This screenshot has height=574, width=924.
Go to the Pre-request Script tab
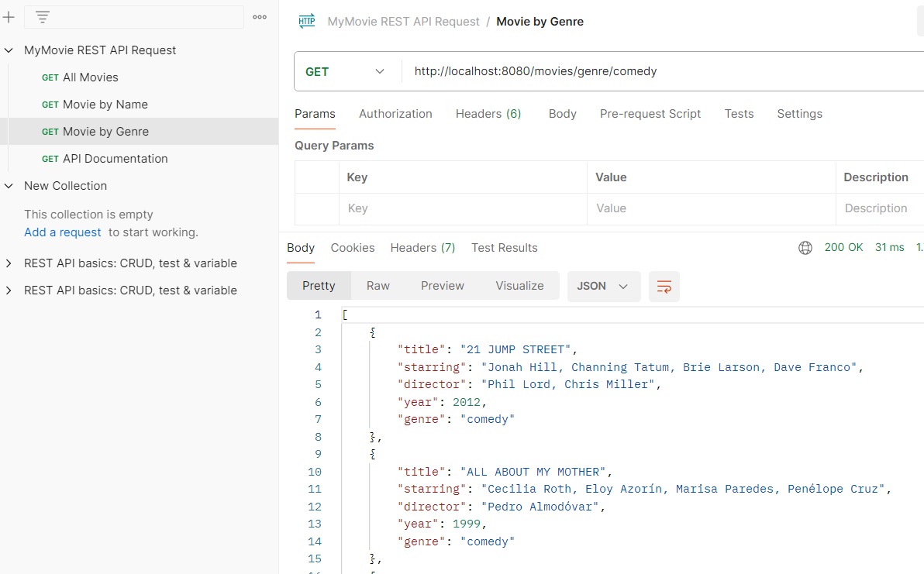650,114
